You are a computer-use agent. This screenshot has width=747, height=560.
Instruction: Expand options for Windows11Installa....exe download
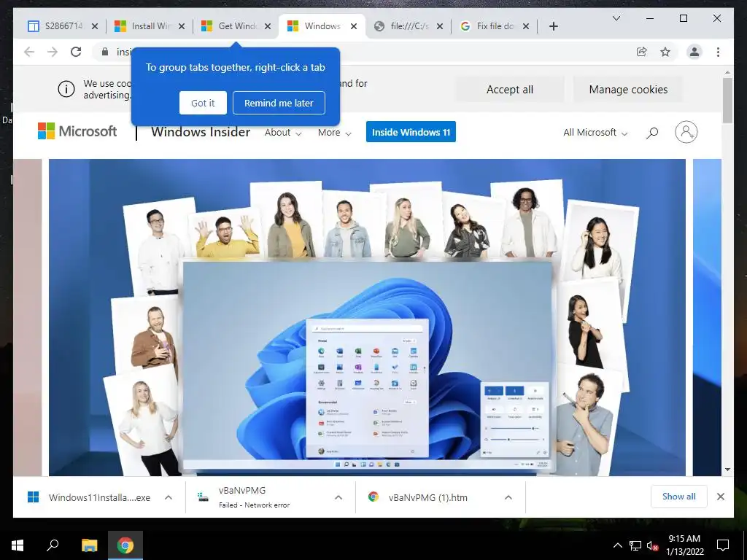tap(169, 497)
